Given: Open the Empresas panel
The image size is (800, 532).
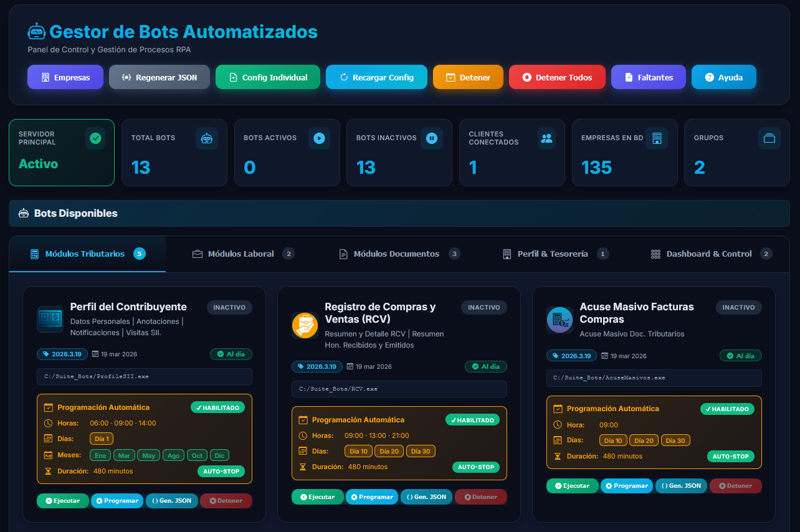Looking at the screenshot, I should [65, 77].
